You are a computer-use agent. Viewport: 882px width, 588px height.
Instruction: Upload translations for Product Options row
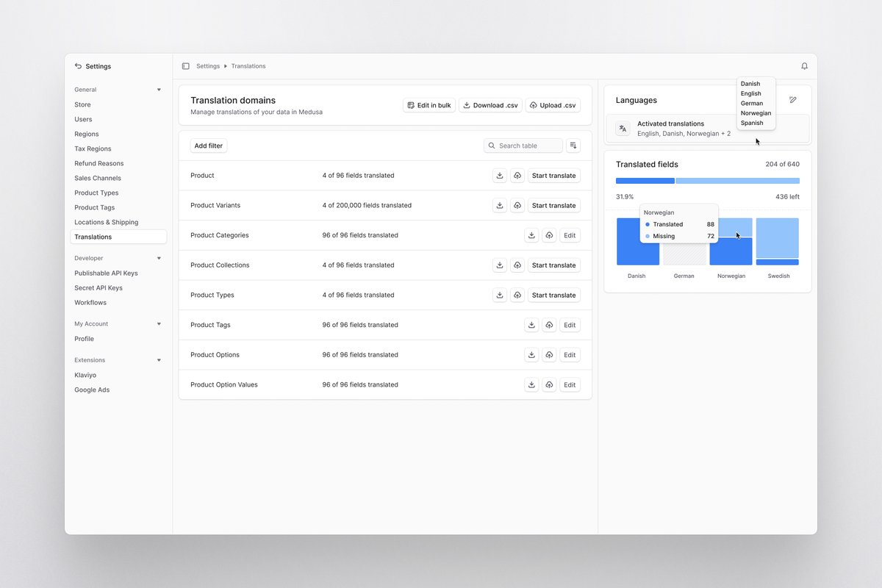pyautogui.click(x=549, y=355)
